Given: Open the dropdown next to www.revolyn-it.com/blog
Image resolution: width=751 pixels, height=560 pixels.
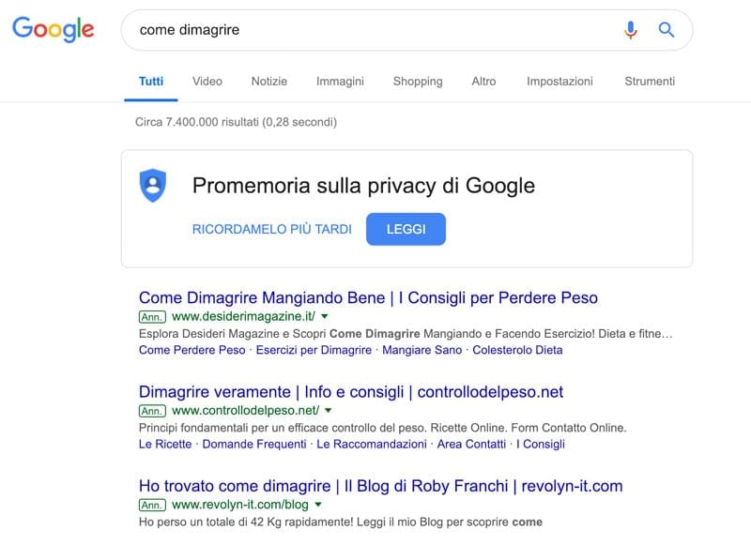Looking at the screenshot, I should coord(318,506).
